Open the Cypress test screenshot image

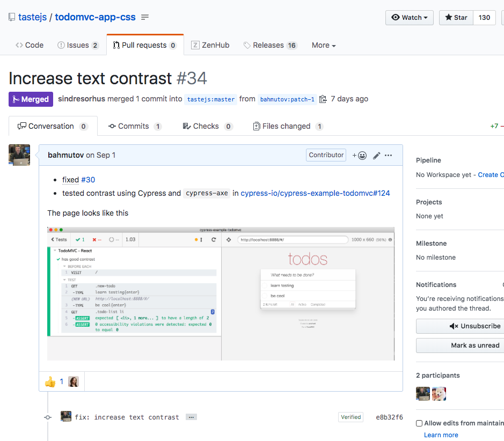221,294
